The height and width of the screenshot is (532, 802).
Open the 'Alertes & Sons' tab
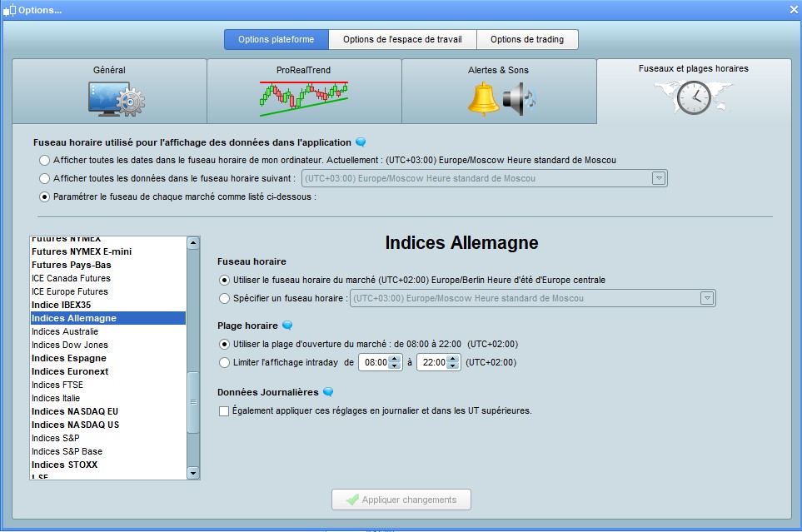pyautogui.click(x=499, y=91)
